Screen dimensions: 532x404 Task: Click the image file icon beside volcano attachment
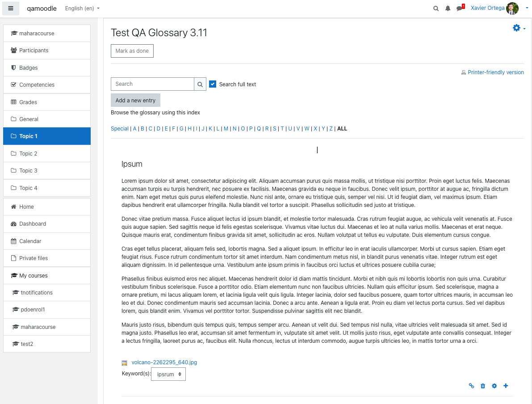click(124, 363)
